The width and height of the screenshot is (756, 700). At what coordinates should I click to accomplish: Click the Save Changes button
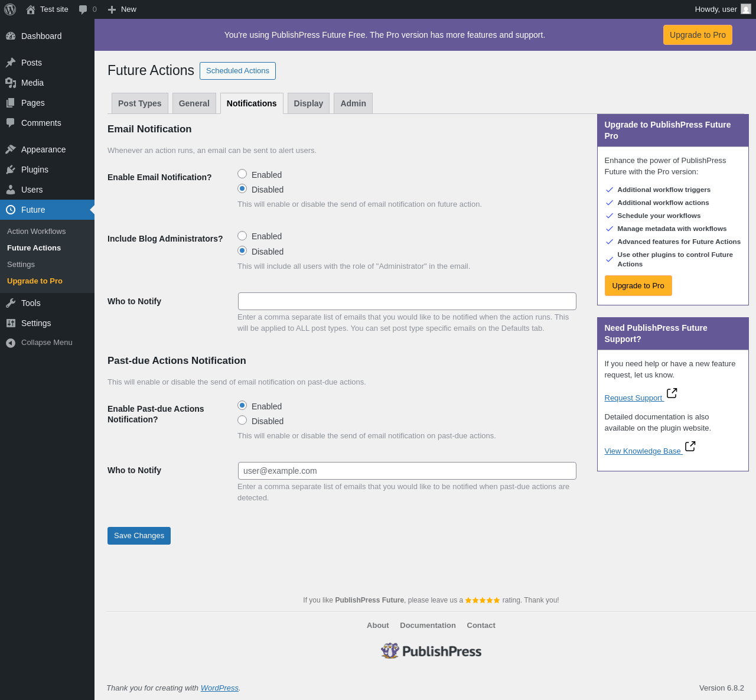(139, 536)
